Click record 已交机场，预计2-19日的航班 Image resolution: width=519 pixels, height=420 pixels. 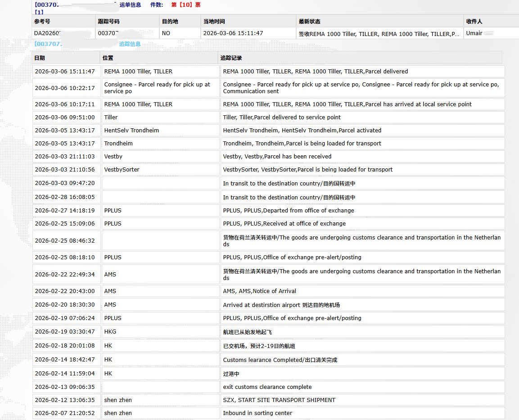pyautogui.click(x=362, y=346)
